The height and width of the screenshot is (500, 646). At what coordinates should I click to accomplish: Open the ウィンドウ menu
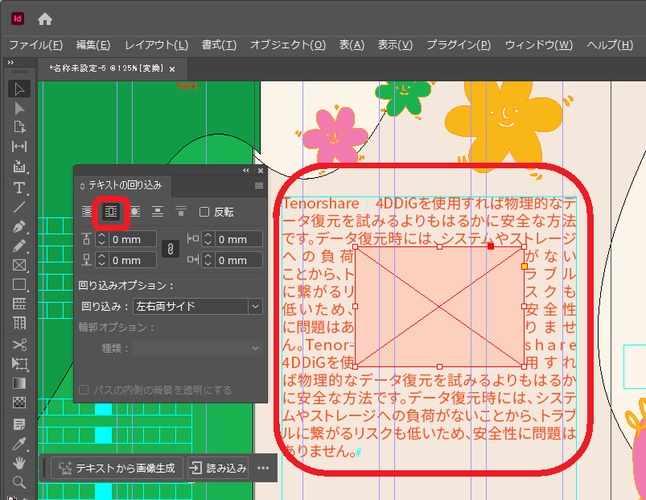pos(539,45)
